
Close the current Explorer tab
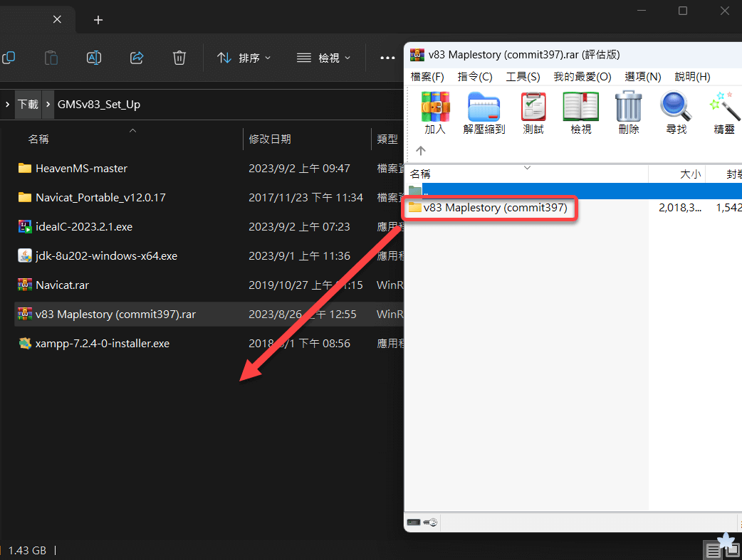click(x=57, y=19)
